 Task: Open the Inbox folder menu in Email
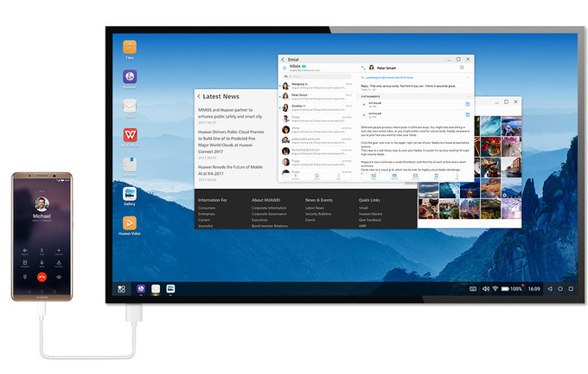point(296,66)
